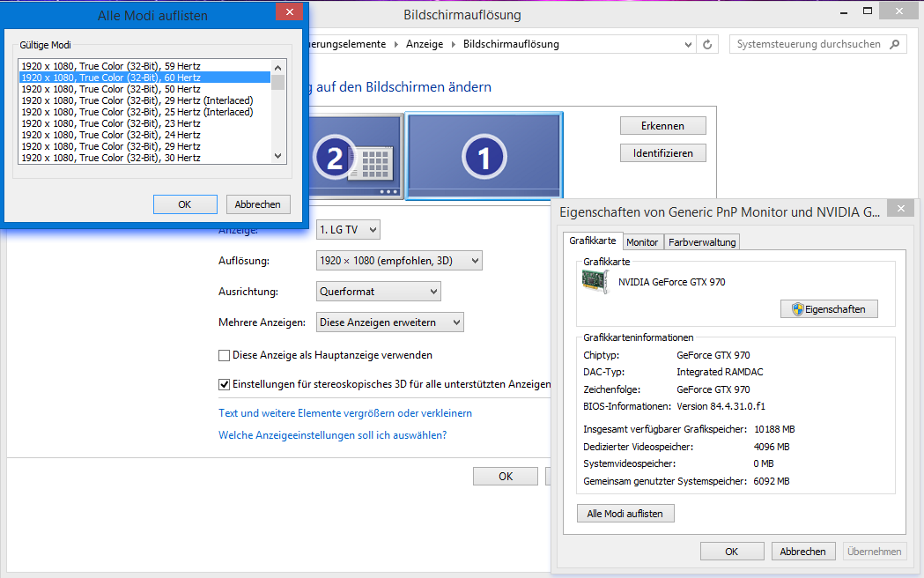Switch to the Farbverwaltung tab

click(x=702, y=242)
